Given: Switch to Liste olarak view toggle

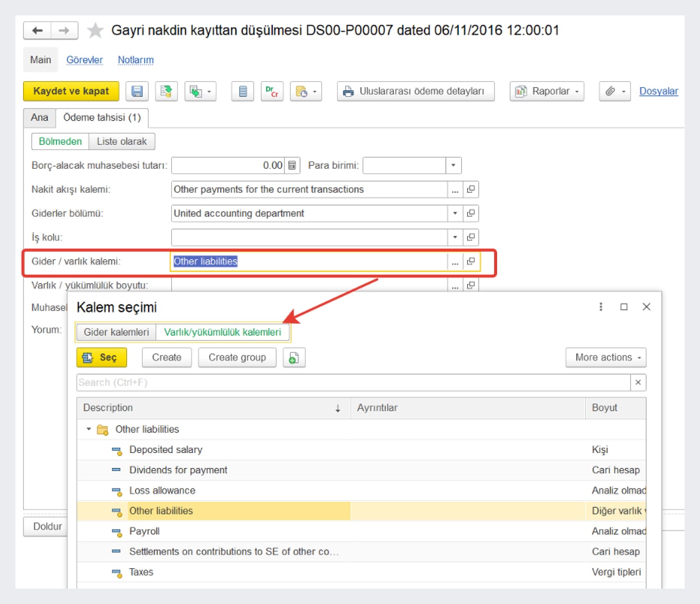Looking at the screenshot, I should pyautogui.click(x=121, y=141).
